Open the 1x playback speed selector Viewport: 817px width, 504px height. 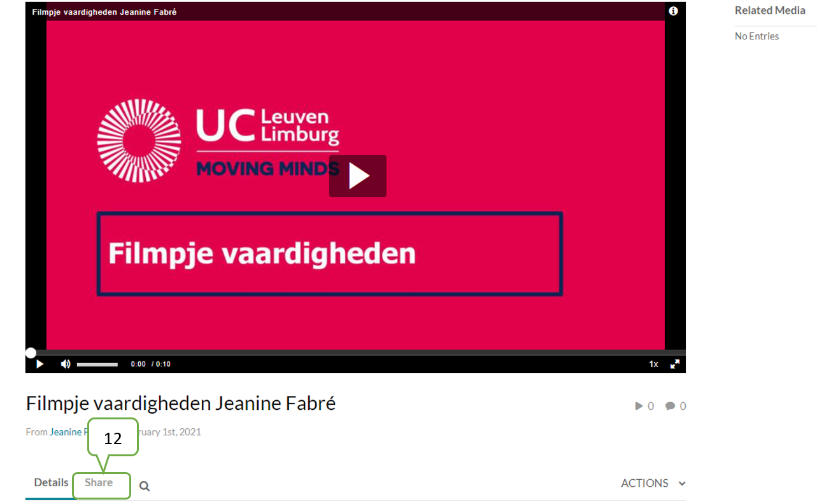tap(653, 364)
